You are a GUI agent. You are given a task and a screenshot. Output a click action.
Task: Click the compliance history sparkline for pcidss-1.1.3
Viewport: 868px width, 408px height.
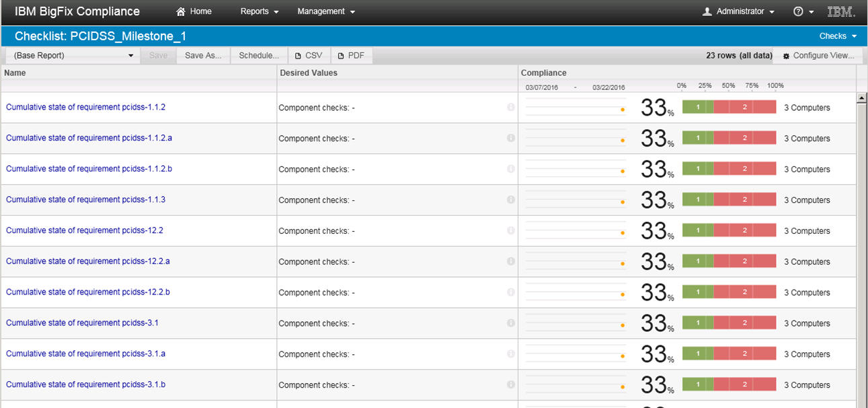coord(575,200)
